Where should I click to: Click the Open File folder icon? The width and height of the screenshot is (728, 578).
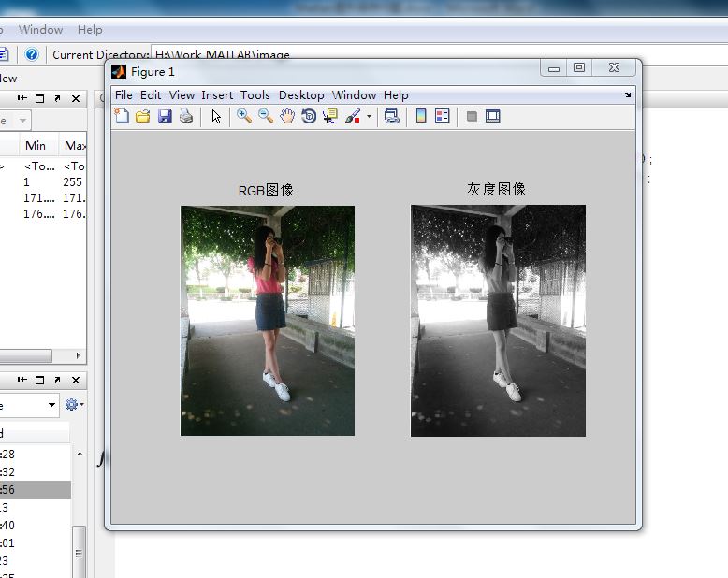click(x=143, y=116)
